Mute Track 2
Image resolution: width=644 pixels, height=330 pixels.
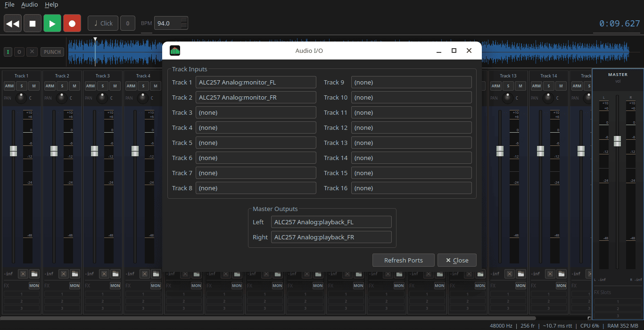point(74,86)
